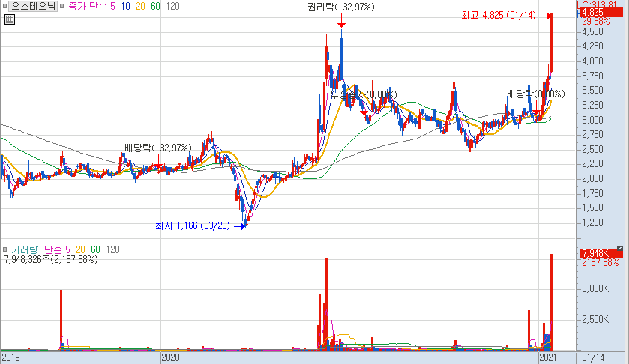Click the 3,500 price axis label
The image size is (629, 364).
(x=592, y=90)
